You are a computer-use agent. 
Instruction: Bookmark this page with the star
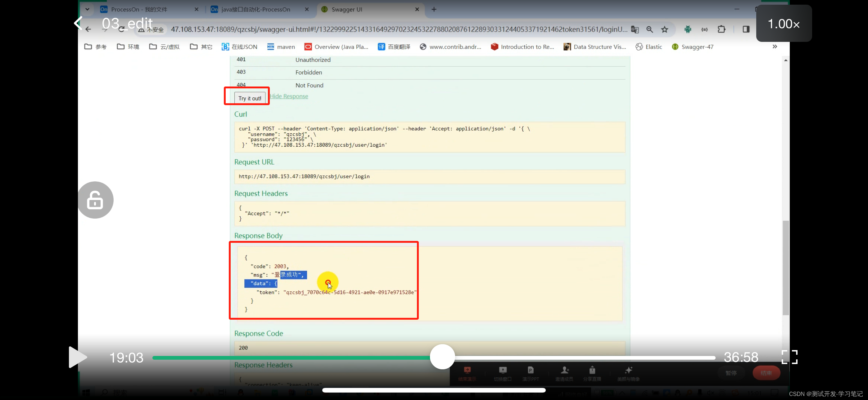pyautogui.click(x=664, y=29)
